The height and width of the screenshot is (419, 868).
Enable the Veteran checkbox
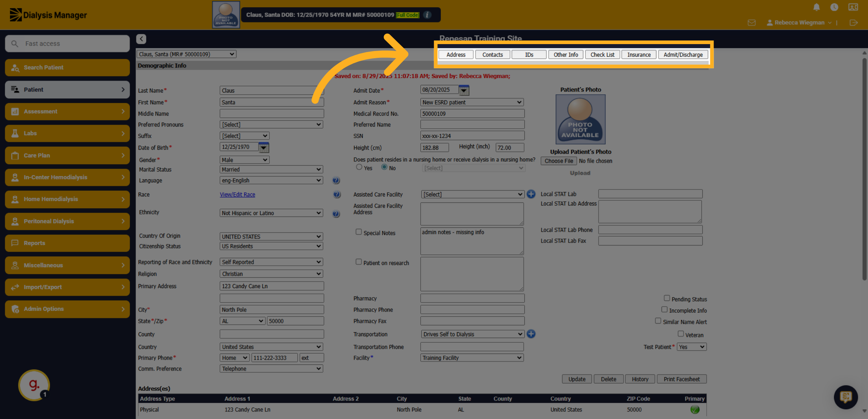(x=681, y=334)
